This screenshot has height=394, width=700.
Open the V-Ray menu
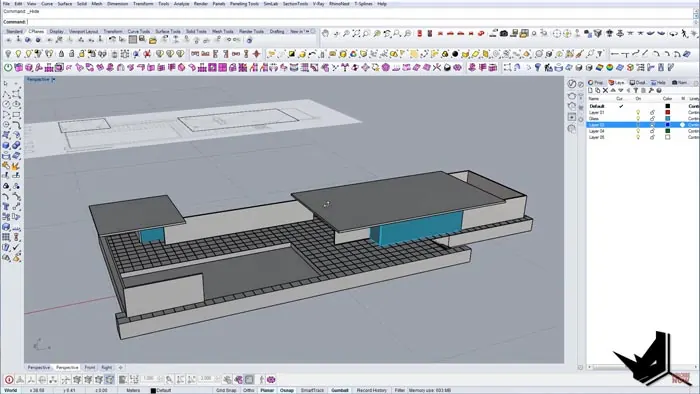(x=318, y=4)
